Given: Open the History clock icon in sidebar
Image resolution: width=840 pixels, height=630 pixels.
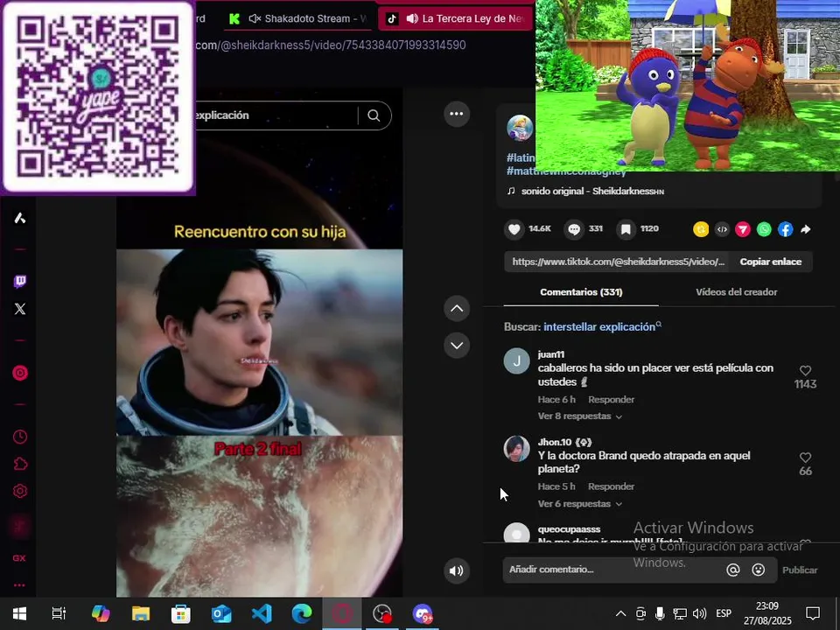Looking at the screenshot, I should point(20,437).
